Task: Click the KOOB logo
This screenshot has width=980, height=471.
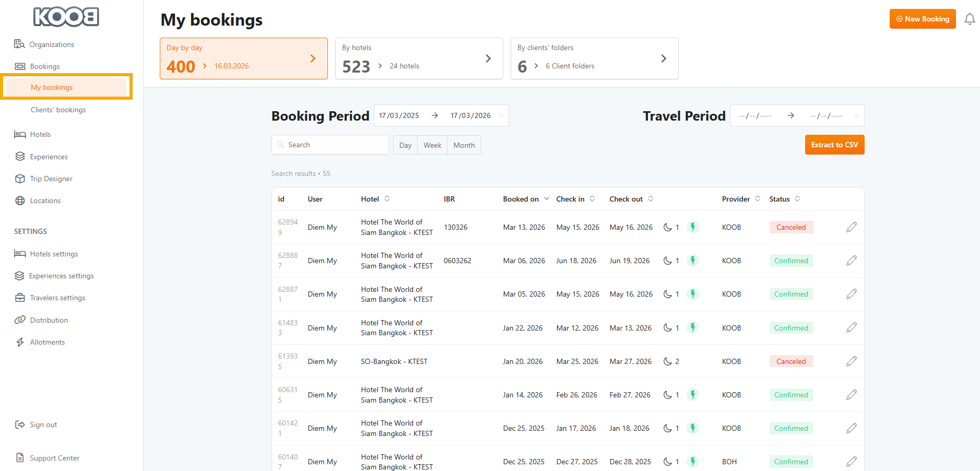Action: (66, 17)
